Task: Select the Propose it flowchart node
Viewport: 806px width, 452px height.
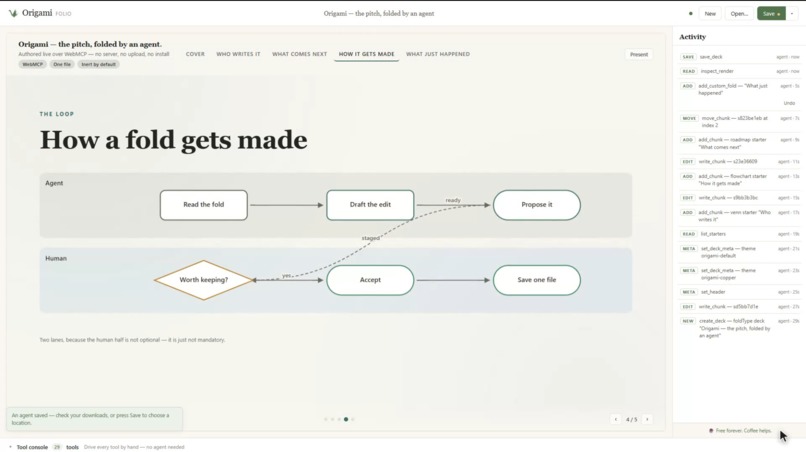Action: 537,205
